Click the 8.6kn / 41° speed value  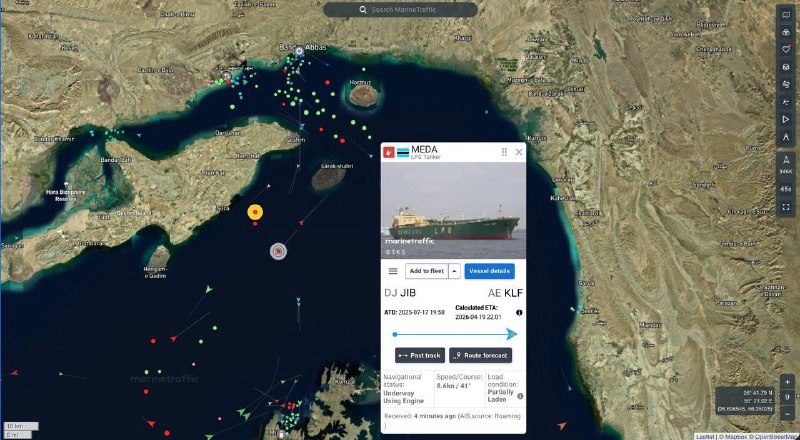pyautogui.click(x=453, y=386)
